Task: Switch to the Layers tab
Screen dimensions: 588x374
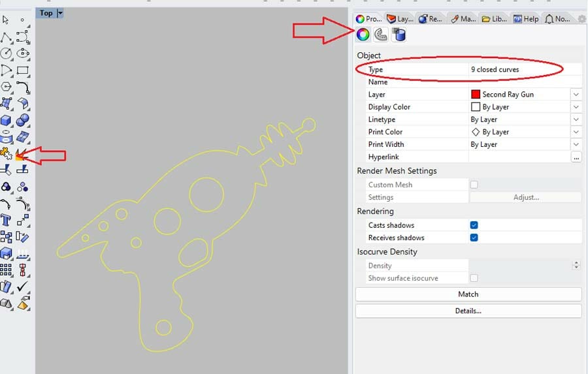Action: (x=400, y=19)
